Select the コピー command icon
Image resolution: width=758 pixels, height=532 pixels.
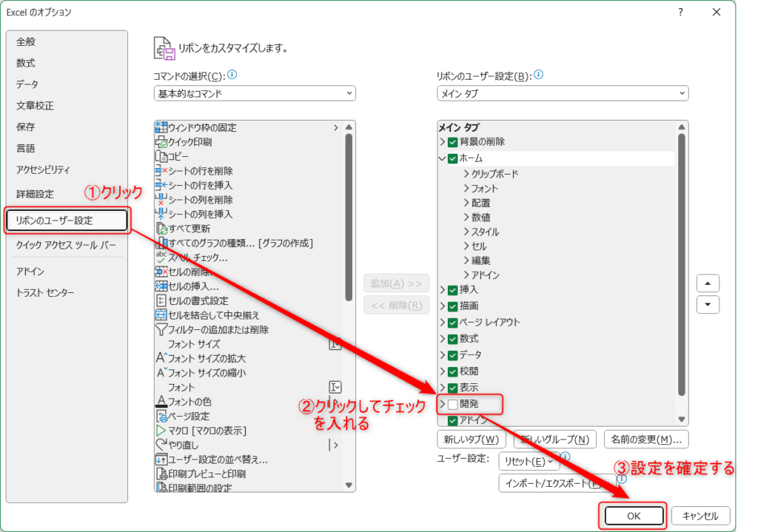[161, 157]
